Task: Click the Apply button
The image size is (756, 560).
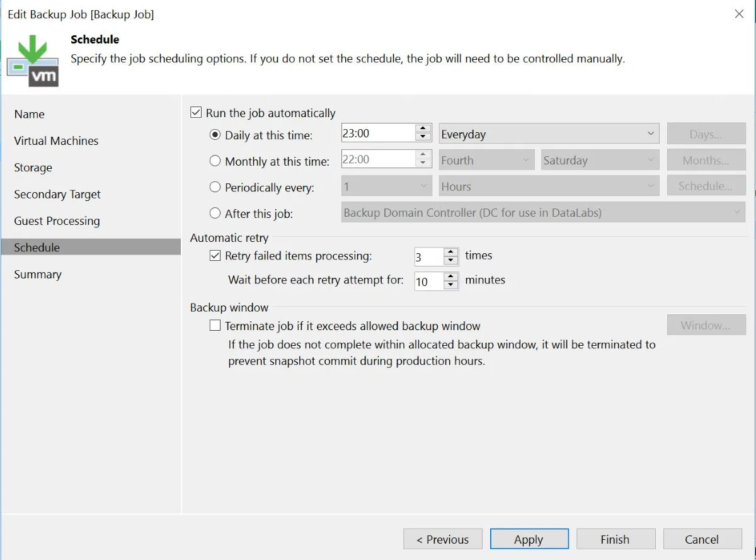Action: (x=529, y=539)
